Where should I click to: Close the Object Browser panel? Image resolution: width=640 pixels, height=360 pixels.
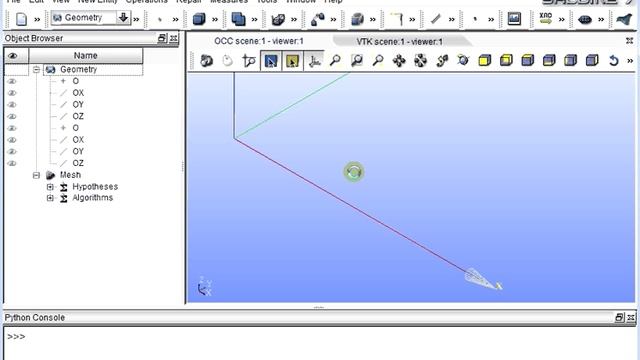pyautogui.click(x=173, y=38)
